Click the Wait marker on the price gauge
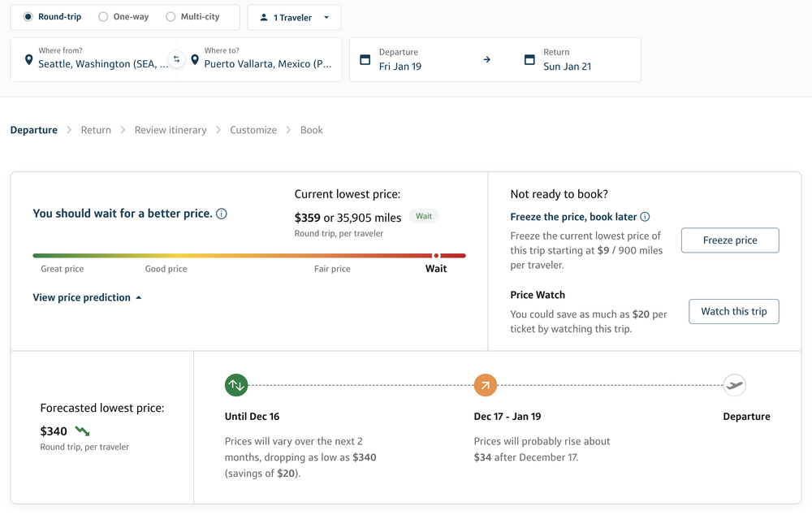The width and height of the screenshot is (812, 515). click(436, 255)
